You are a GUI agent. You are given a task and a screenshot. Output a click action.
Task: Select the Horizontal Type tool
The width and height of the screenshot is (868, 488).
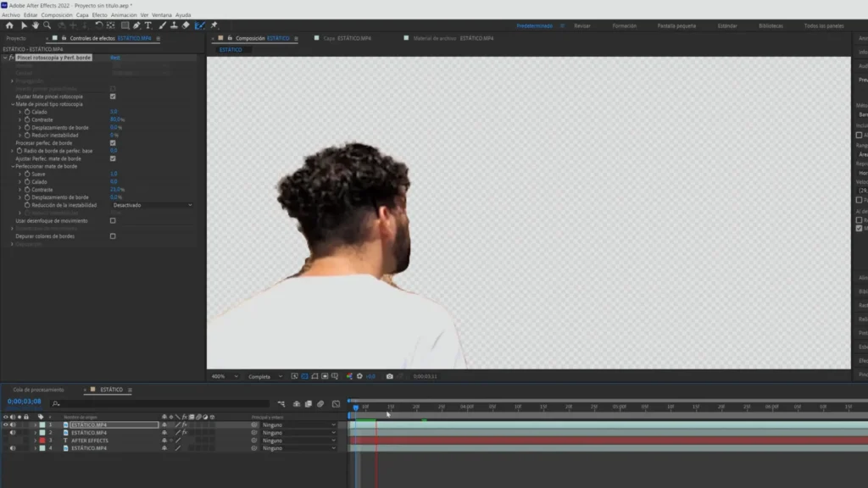(149, 25)
